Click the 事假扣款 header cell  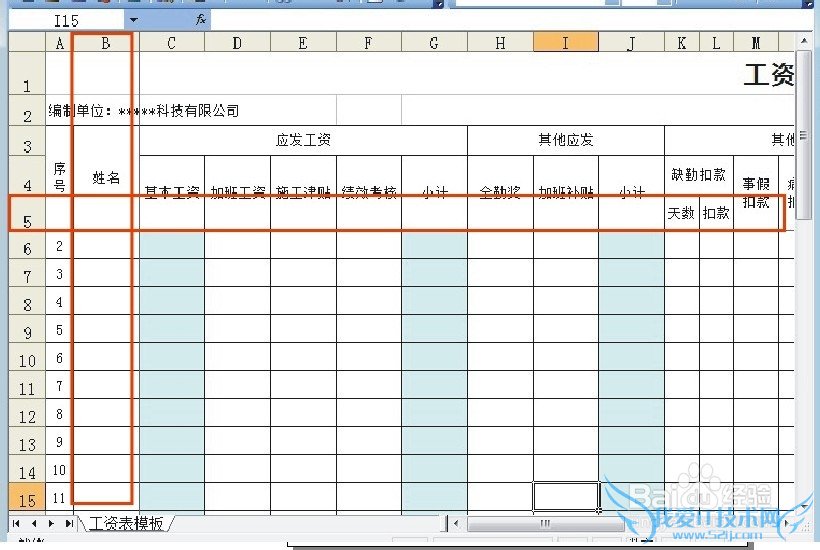click(x=756, y=192)
